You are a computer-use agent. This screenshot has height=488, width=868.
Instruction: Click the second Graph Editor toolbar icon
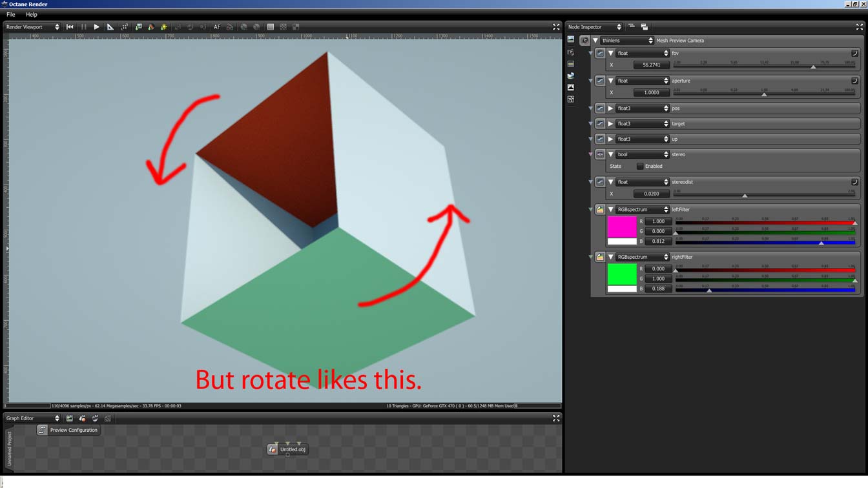(x=83, y=418)
